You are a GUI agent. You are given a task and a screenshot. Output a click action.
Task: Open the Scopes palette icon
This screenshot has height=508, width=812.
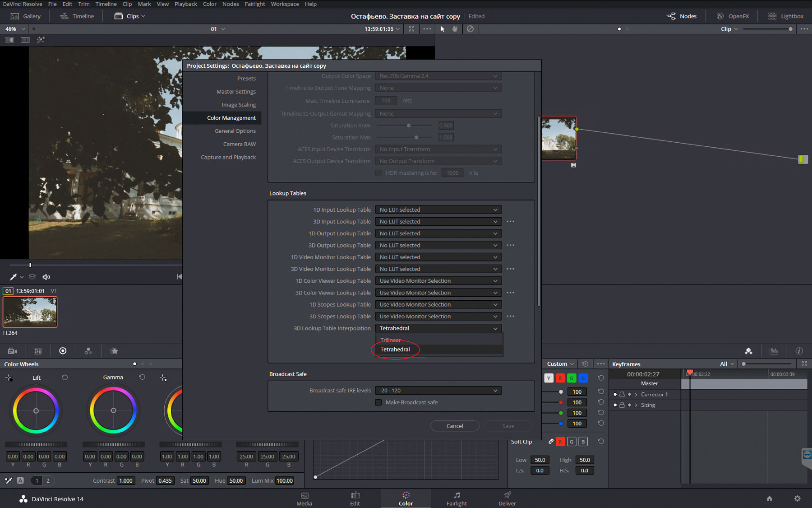click(774, 351)
